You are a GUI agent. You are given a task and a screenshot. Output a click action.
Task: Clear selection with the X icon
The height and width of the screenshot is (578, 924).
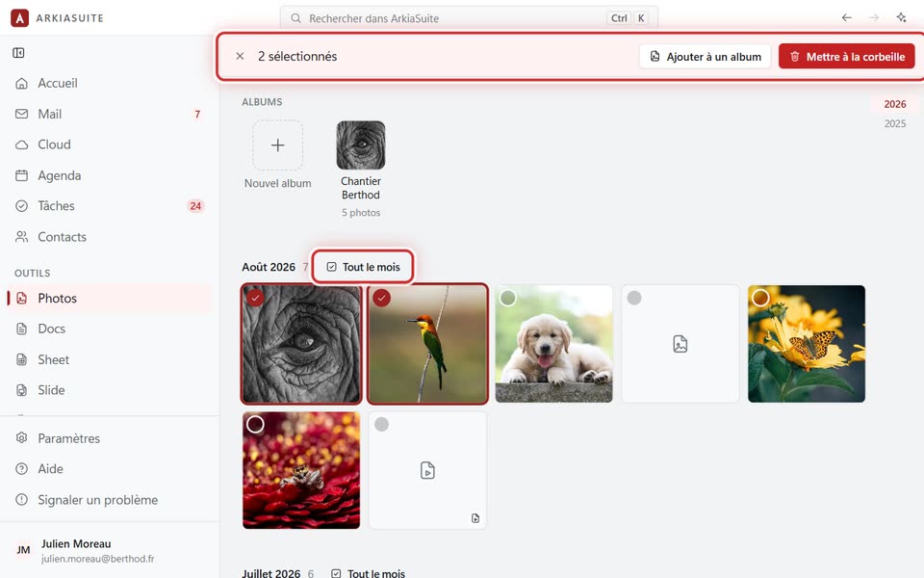click(240, 56)
